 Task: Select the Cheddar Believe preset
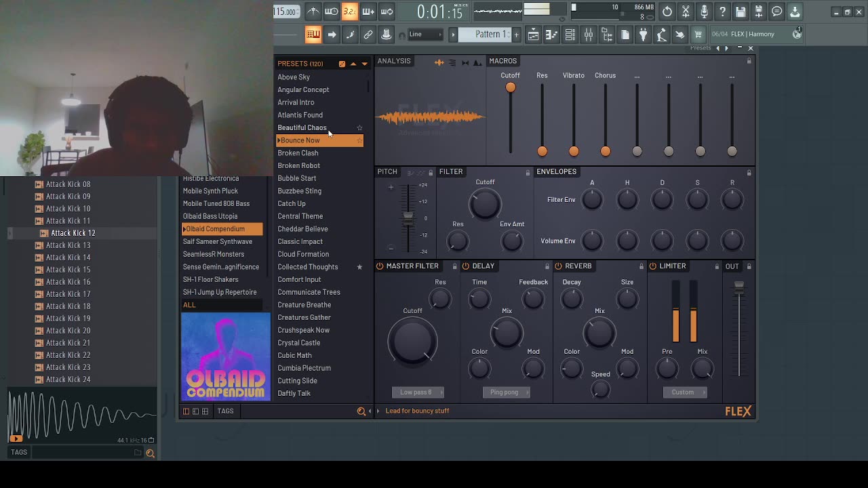tap(302, 229)
